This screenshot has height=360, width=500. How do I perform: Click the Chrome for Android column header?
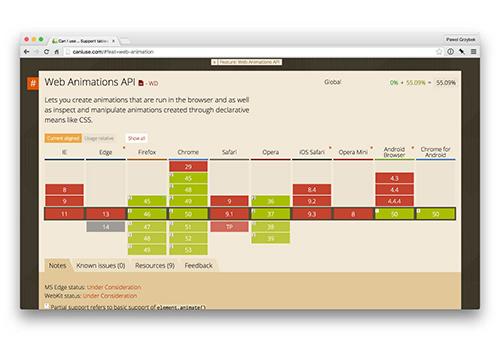(435, 152)
